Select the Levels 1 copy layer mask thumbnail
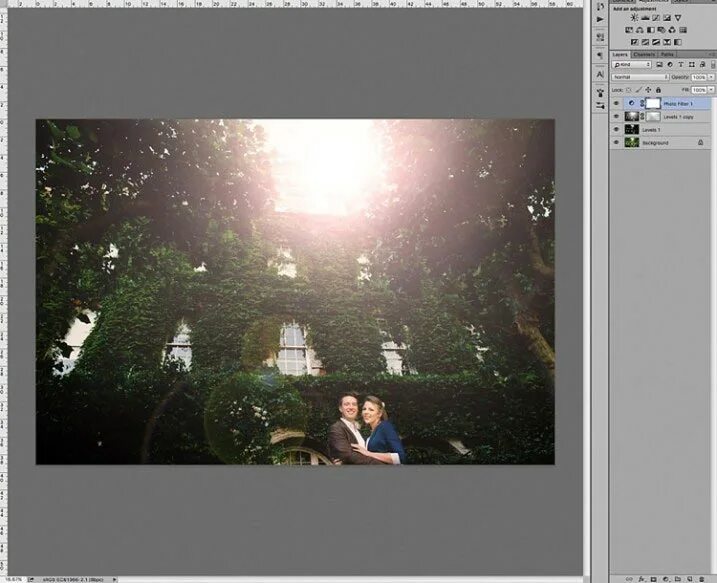 [653, 117]
